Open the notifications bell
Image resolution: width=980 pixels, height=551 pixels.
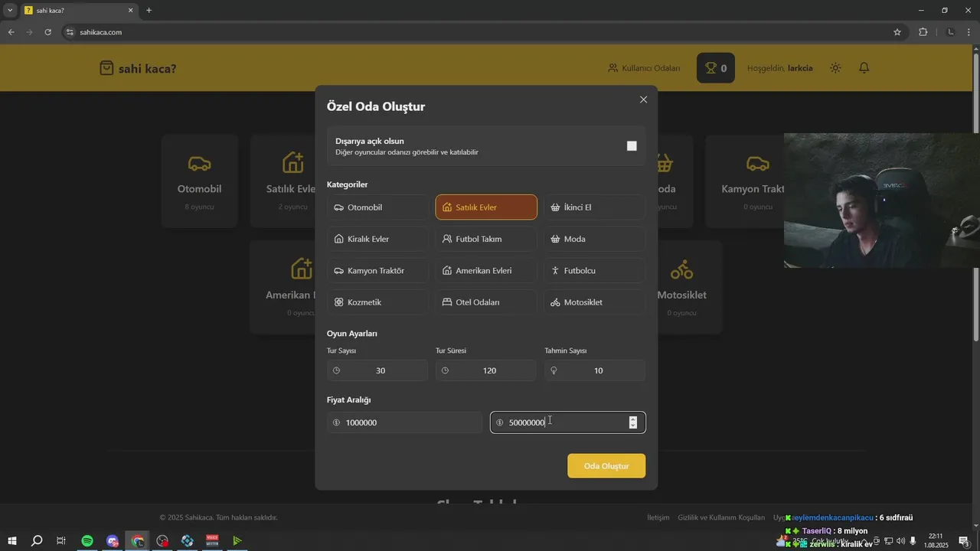[864, 68]
